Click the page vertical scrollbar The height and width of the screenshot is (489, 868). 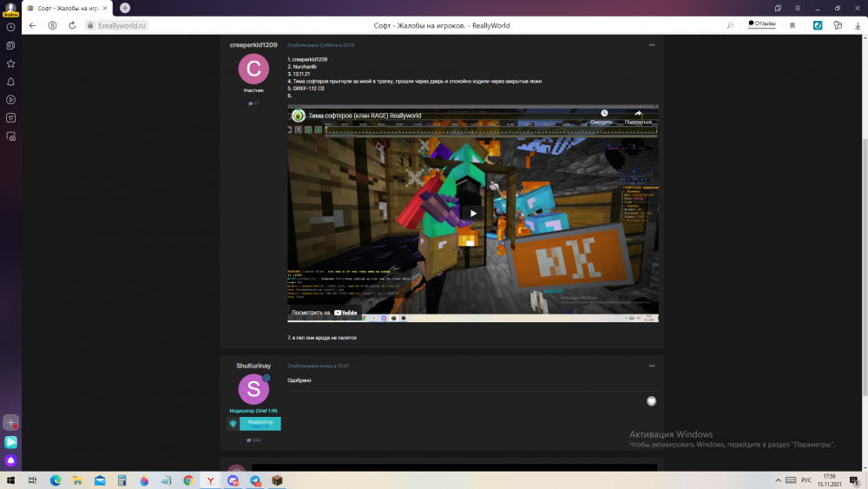tap(865, 266)
